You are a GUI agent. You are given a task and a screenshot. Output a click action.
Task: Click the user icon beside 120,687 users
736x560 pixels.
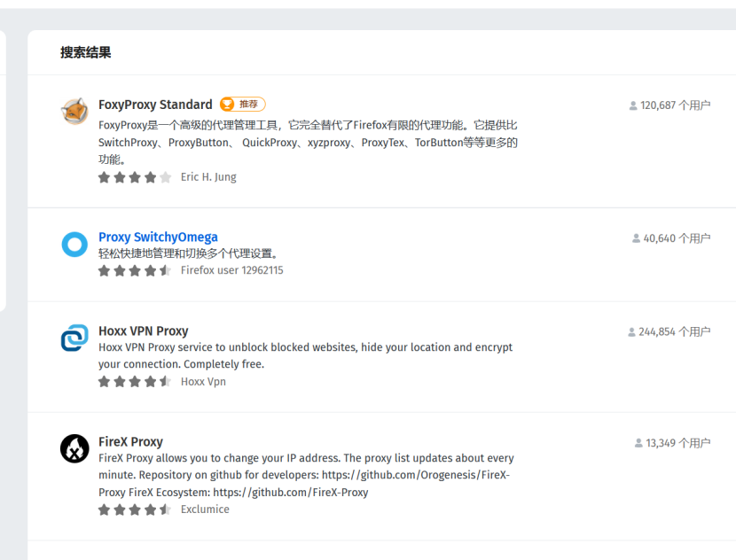(x=633, y=105)
